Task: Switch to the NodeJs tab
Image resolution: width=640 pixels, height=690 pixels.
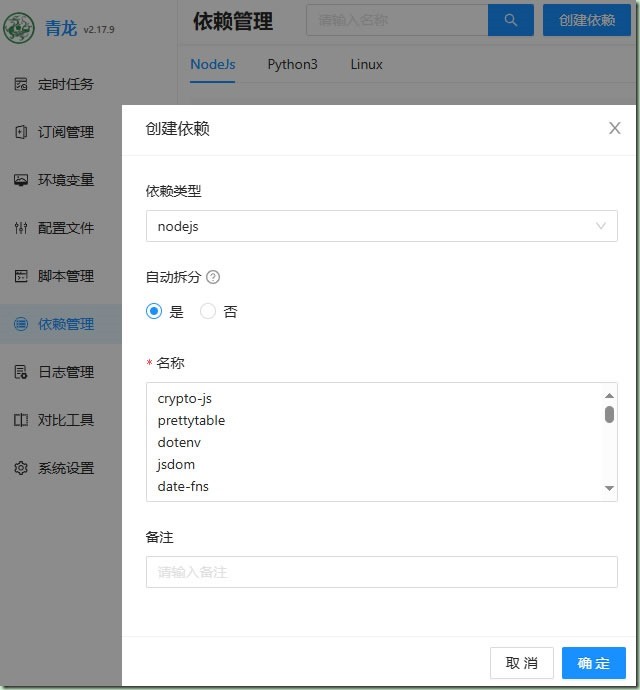Action: [213, 65]
